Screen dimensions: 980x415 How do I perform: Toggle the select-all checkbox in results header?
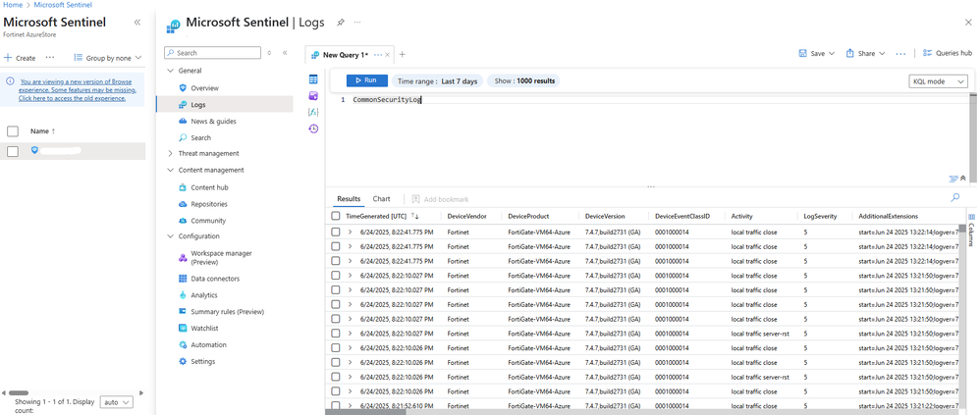(x=336, y=216)
